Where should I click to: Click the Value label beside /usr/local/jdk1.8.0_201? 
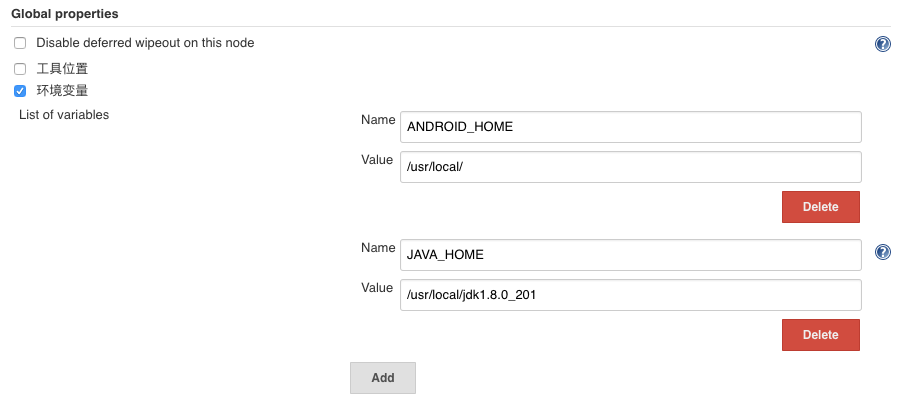pyautogui.click(x=377, y=288)
